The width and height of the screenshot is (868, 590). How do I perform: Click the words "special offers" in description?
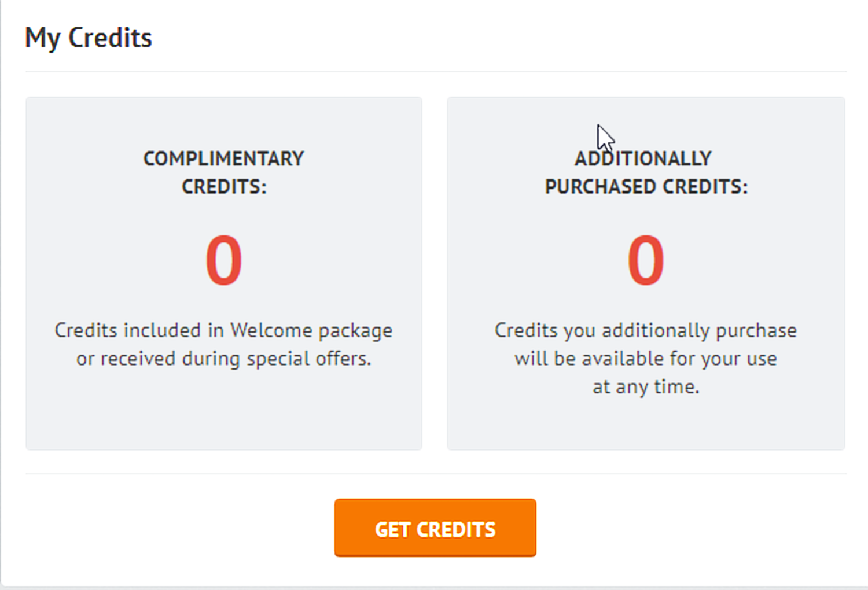(x=308, y=359)
